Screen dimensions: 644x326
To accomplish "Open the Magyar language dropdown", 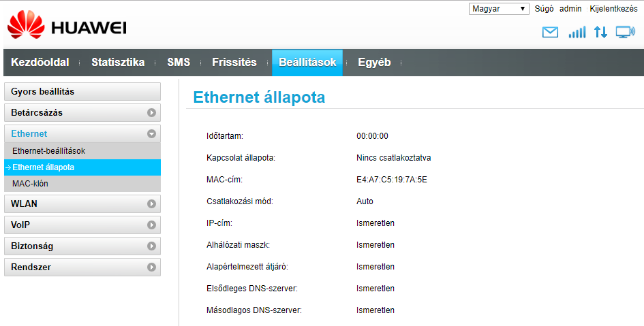I will [499, 9].
